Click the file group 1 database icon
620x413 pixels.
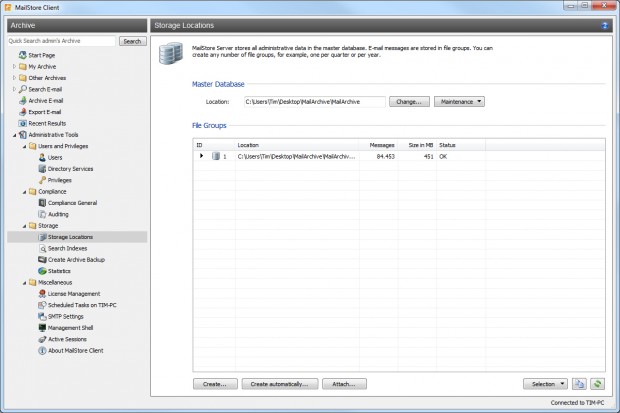coord(215,156)
